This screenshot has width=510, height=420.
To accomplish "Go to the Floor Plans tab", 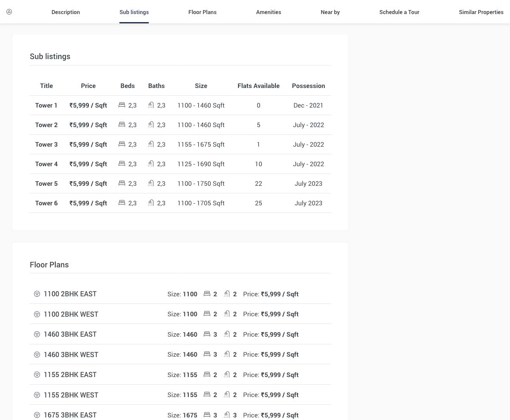I will point(202,12).
